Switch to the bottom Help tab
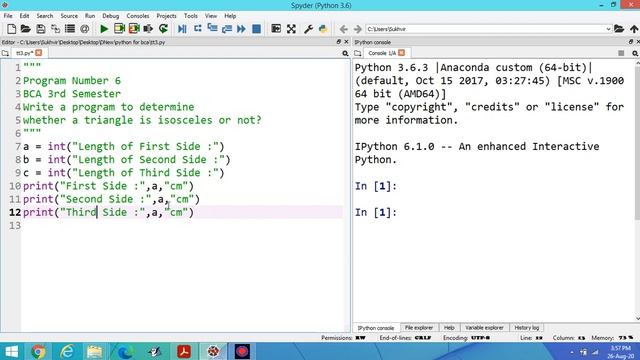 point(449,328)
